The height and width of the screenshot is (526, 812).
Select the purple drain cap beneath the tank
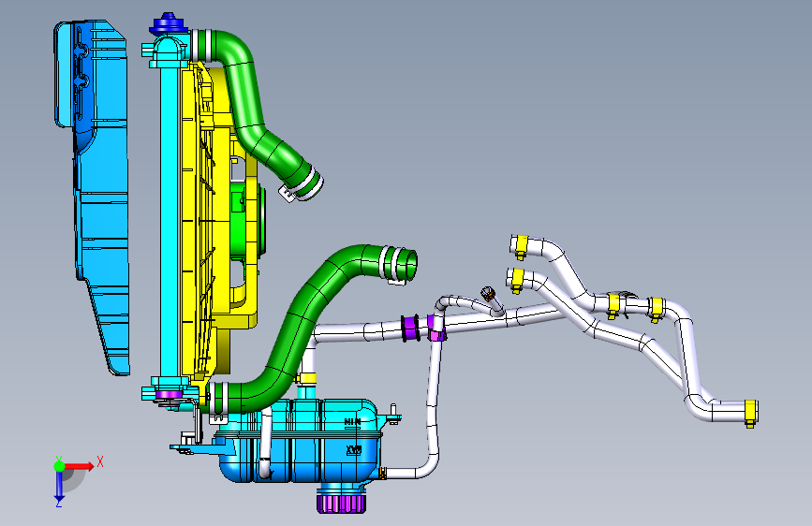pos(341,504)
